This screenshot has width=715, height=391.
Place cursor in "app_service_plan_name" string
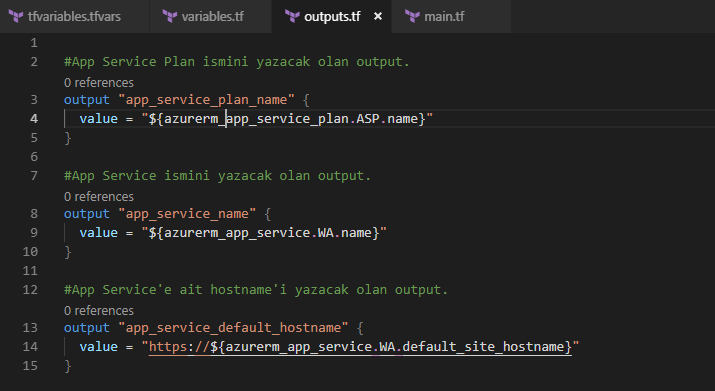pyautogui.click(x=207, y=100)
